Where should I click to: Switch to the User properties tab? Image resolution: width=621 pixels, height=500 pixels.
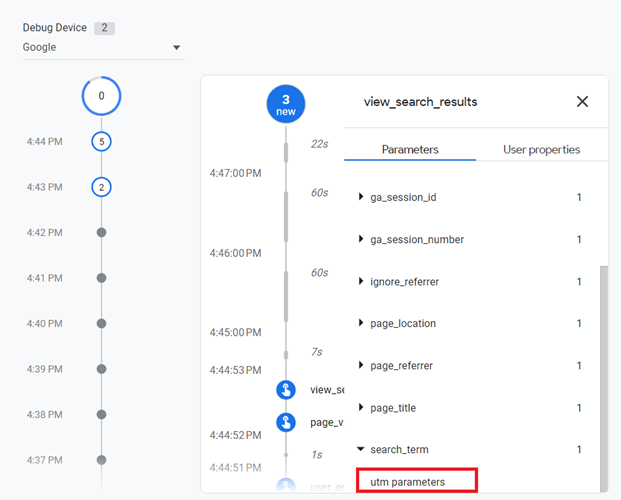click(541, 150)
